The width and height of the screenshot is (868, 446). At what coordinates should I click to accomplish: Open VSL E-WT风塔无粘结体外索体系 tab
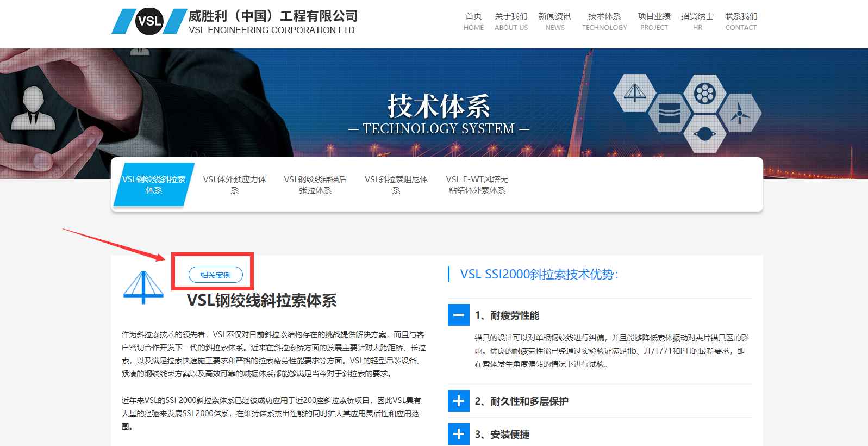(x=477, y=184)
